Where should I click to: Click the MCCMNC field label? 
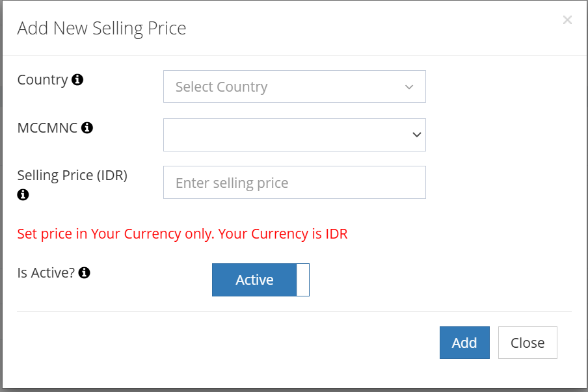[x=47, y=128]
